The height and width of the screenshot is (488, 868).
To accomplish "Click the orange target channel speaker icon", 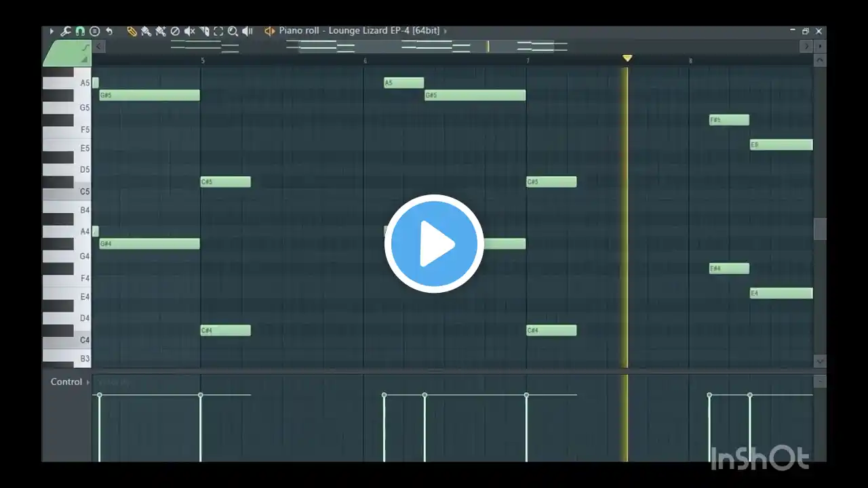I will click(270, 31).
